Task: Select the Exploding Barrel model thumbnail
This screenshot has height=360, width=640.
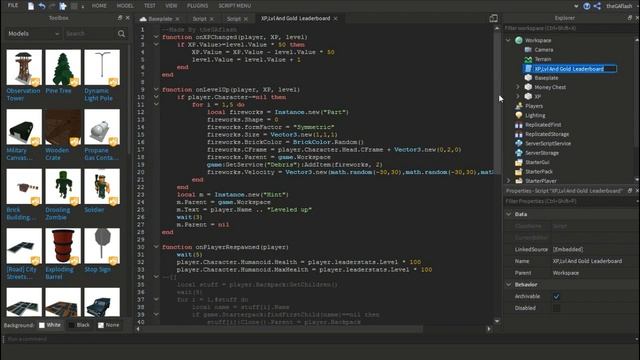Action: tap(63, 246)
